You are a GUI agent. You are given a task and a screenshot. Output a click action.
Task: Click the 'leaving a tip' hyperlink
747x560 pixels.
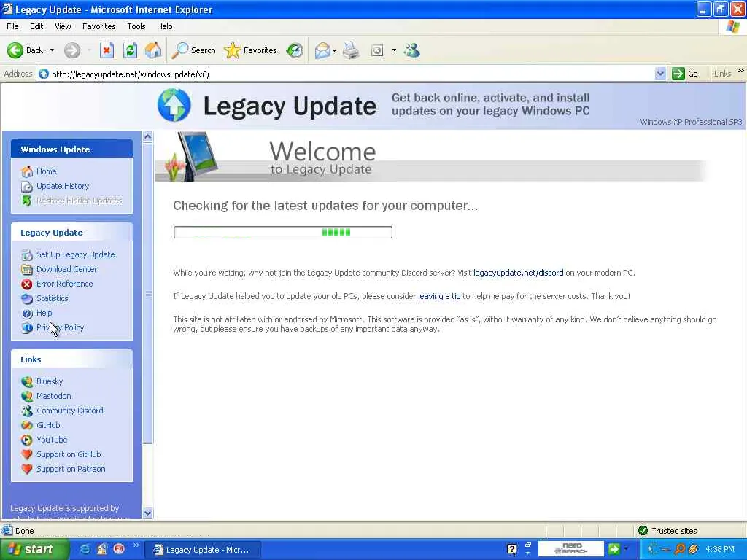tap(439, 296)
